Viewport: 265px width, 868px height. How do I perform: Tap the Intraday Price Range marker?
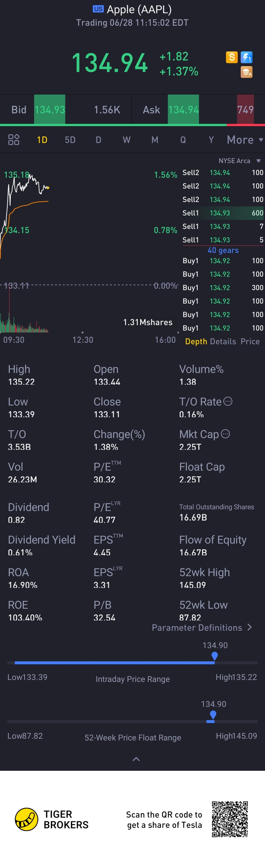(214, 656)
